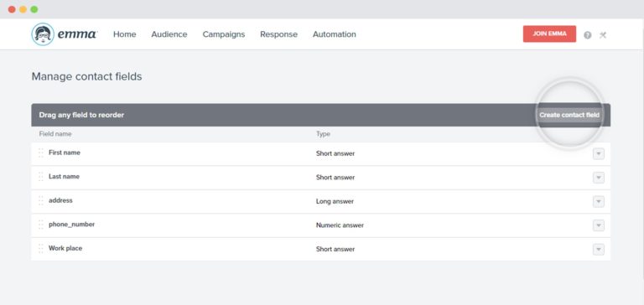This screenshot has height=305, width=644.
Task: Grab the Work place drag handle
Action: coord(40,248)
